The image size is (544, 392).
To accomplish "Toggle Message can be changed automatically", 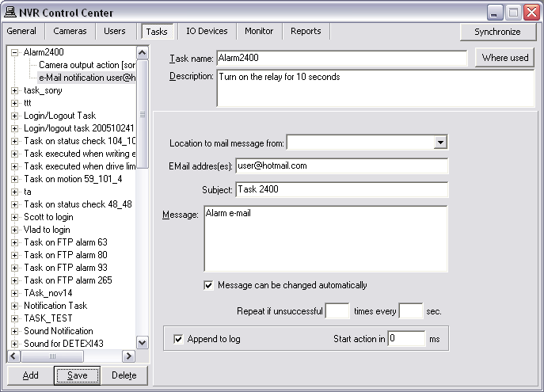I will (208, 286).
